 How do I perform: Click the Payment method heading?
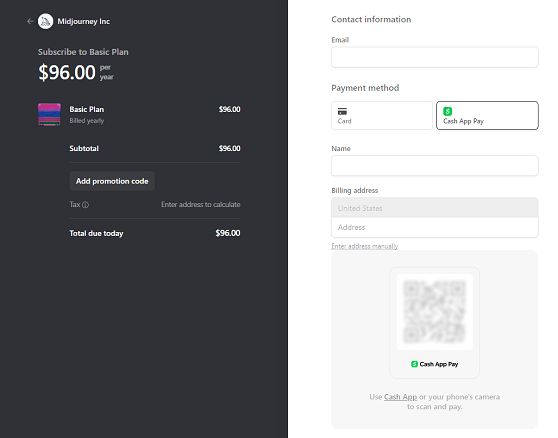(365, 88)
